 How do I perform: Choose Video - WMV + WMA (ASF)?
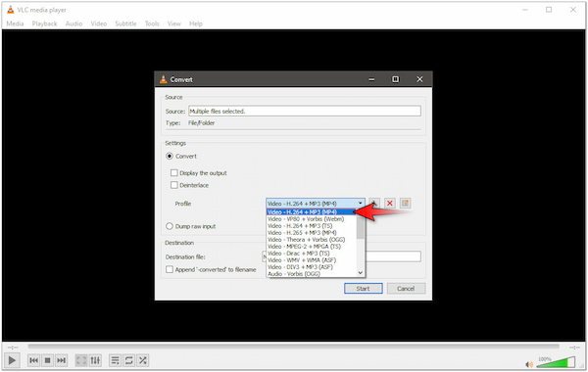click(312, 260)
